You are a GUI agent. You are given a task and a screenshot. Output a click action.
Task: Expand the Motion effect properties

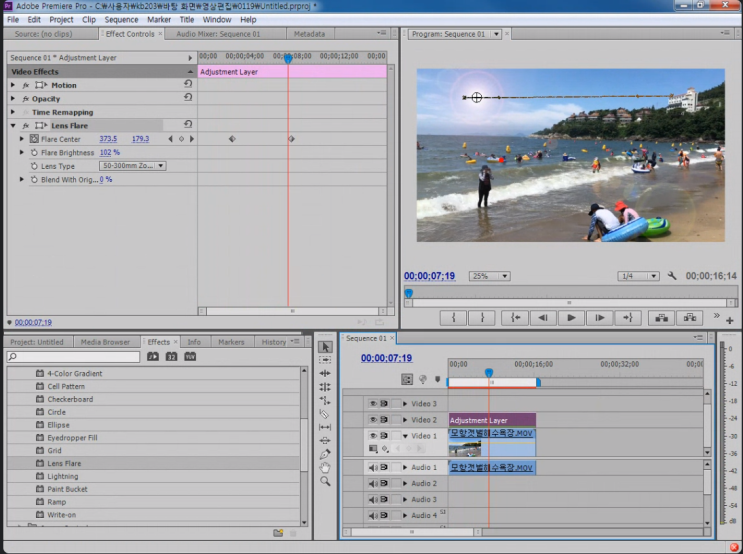click(12, 85)
